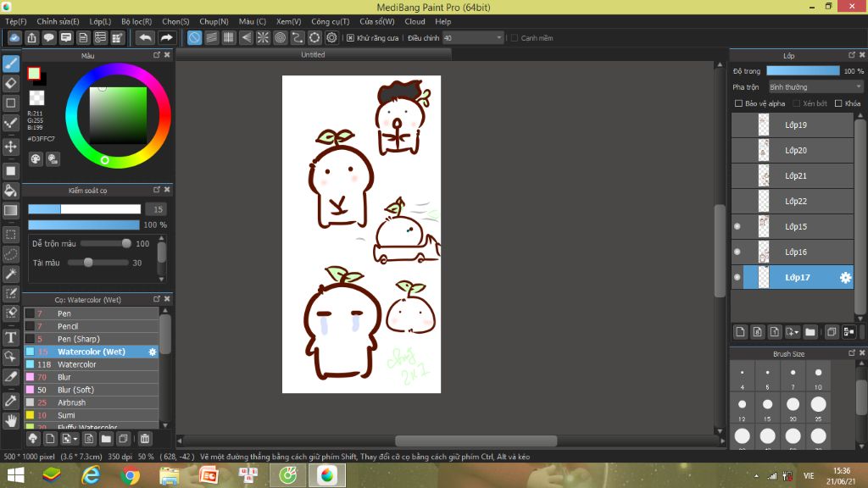The width and height of the screenshot is (868, 488).
Task: Open the Công cụ(T) menu
Action: coord(330,21)
